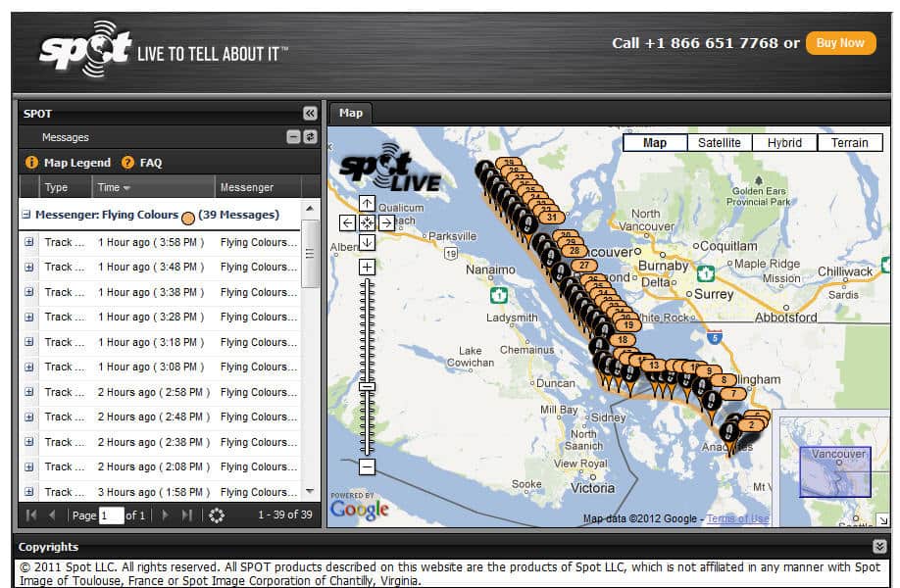
Task: Expand the 2:08 PM track row
Action: [x=29, y=466]
